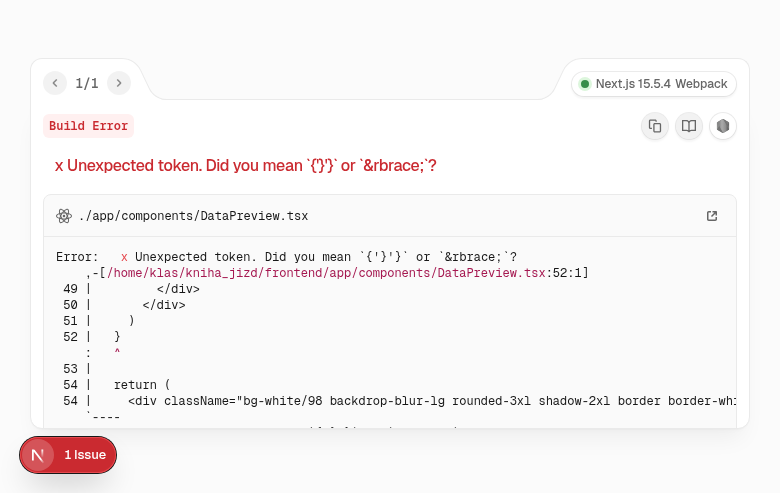This screenshot has height=493, width=780.
Task: Click the line 54 return statement
Action: pos(142,385)
